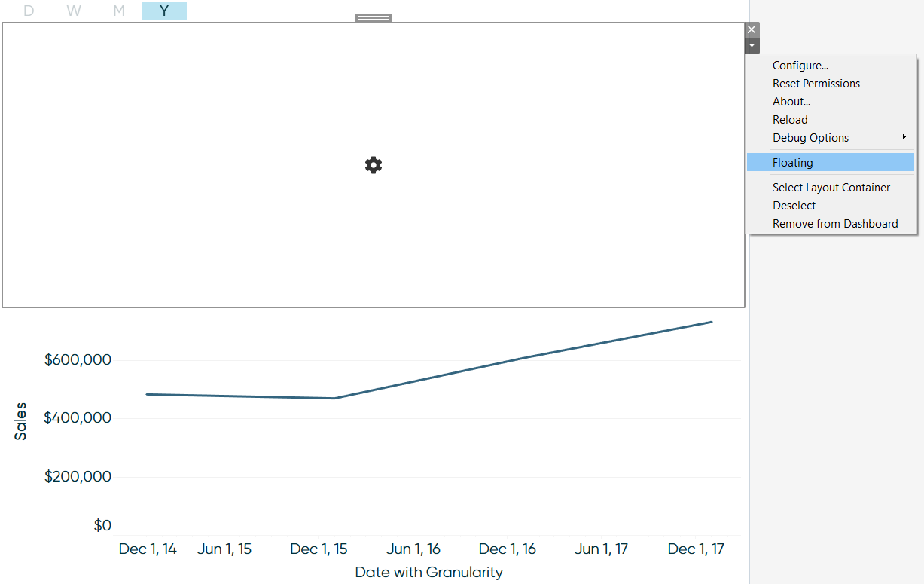
Task: Enable Floating mode for the object
Action: tap(792, 162)
